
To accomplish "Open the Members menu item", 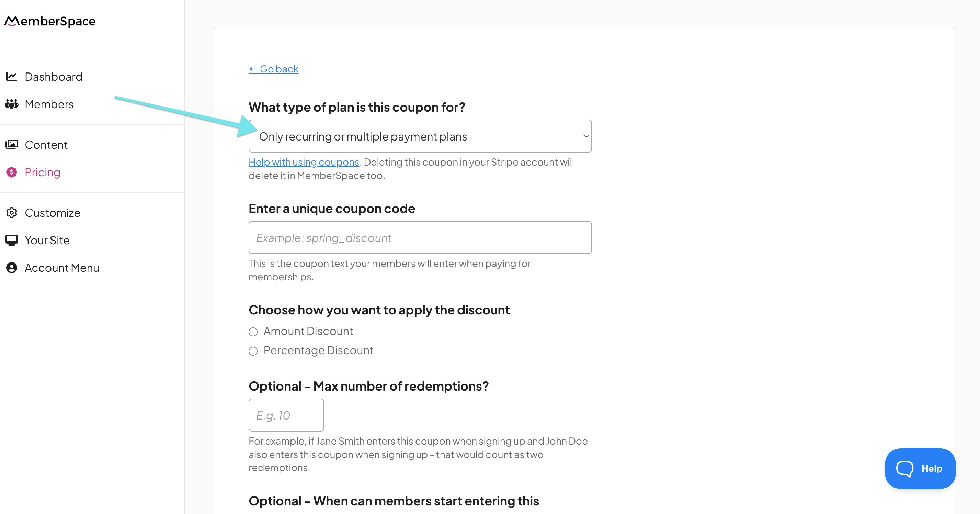I will [49, 104].
